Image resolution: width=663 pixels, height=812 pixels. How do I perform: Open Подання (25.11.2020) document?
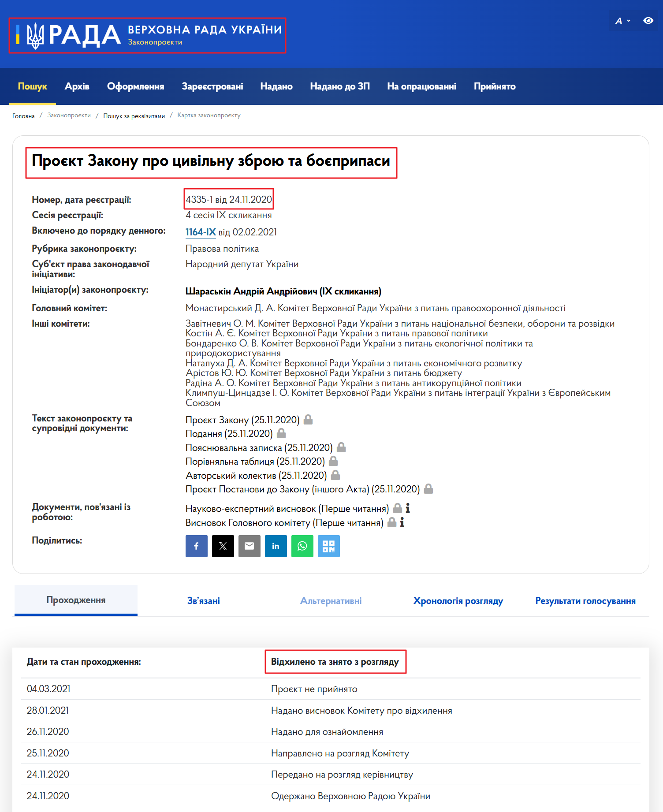click(x=229, y=434)
